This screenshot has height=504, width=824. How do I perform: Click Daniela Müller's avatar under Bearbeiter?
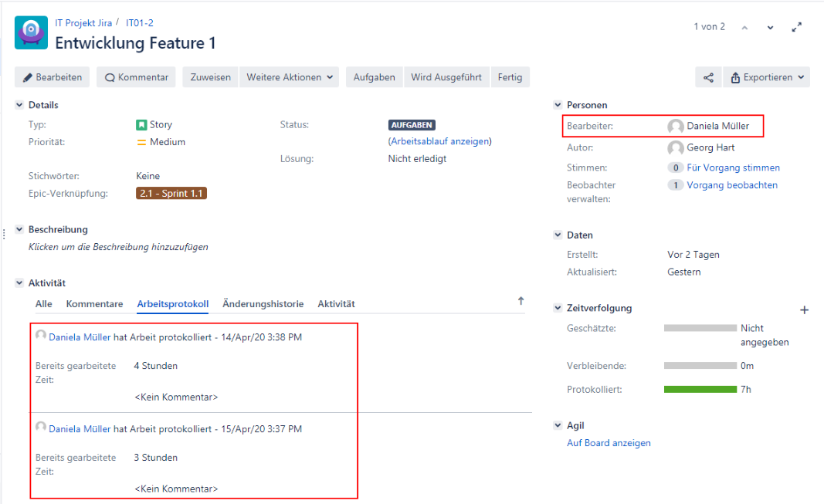[676, 127]
